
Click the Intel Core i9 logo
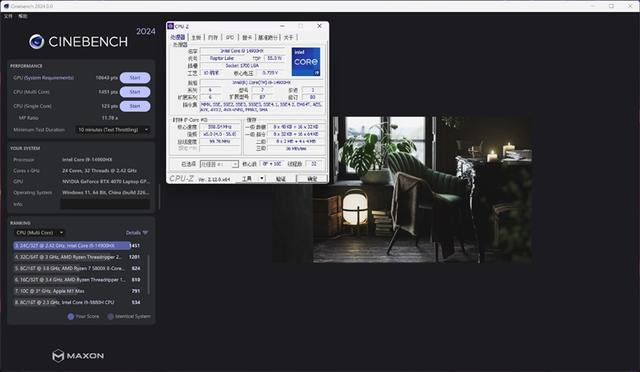306,62
